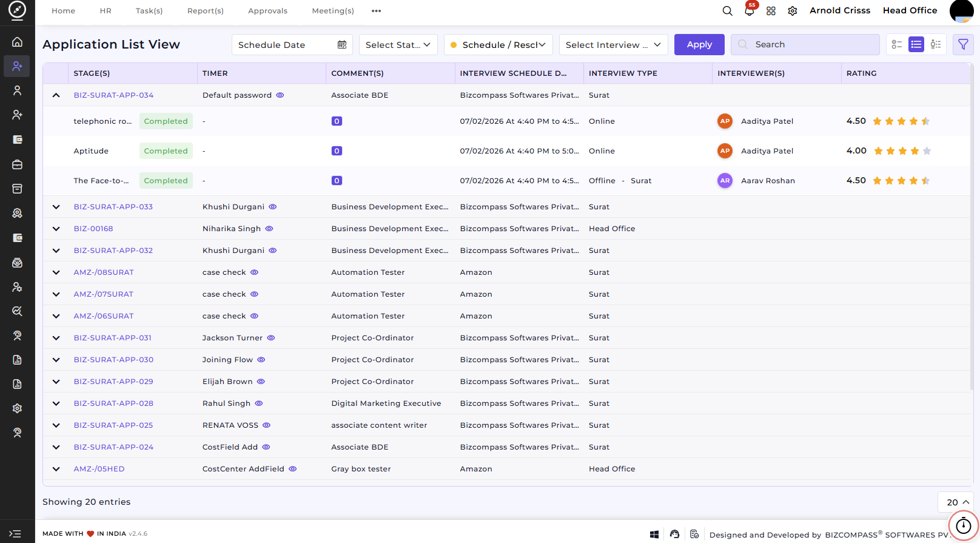Open the three-dots more menu in header
980x543 pixels.
point(377,11)
